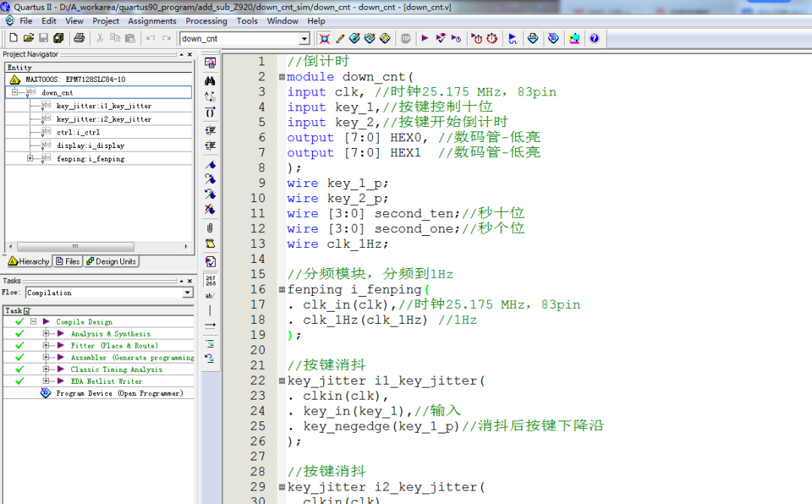This screenshot has width=812, height=504.
Task: Open the Help question mark icon
Action: click(x=594, y=38)
